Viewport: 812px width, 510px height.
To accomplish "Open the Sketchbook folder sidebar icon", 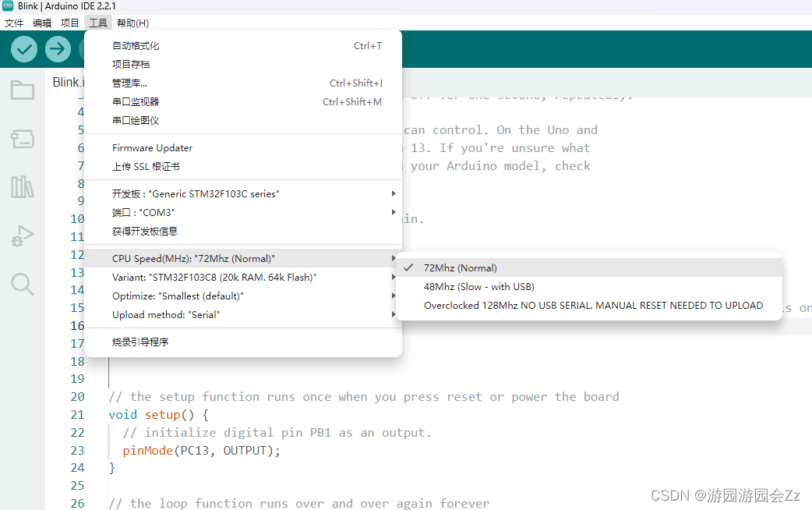I will (23, 90).
